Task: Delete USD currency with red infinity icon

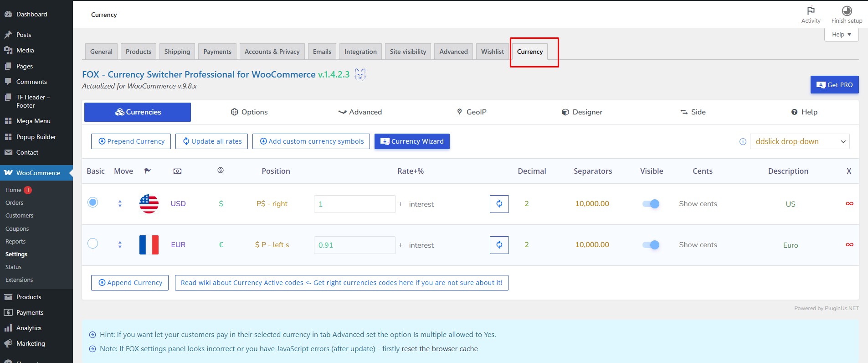Action: point(849,204)
